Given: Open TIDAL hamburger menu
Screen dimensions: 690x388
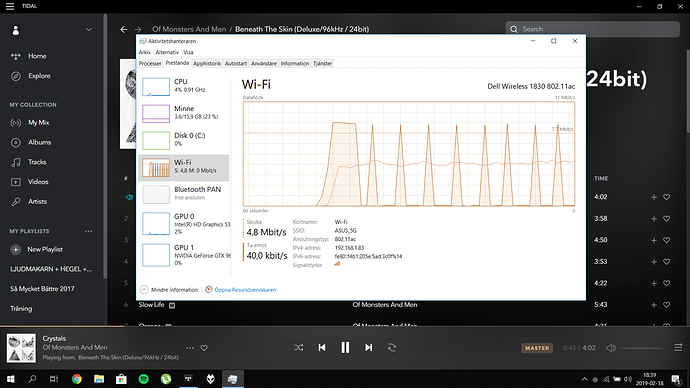Looking at the screenshot, I should click(x=10, y=6).
